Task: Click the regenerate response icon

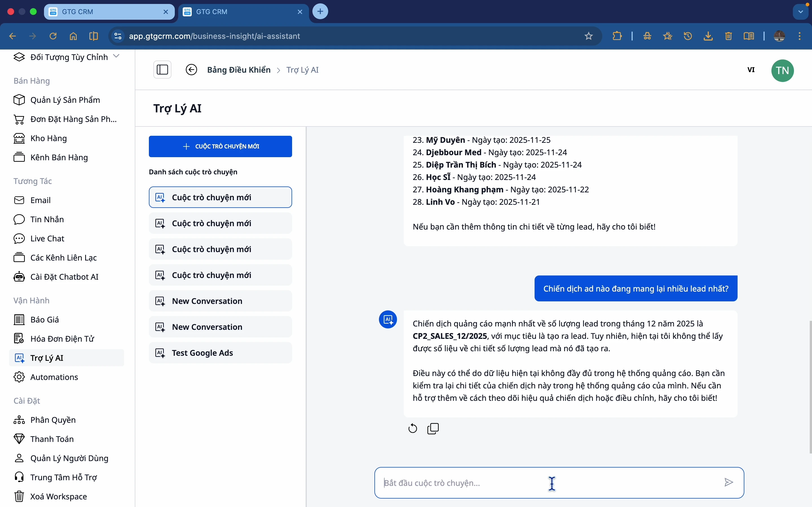Action: (x=413, y=428)
